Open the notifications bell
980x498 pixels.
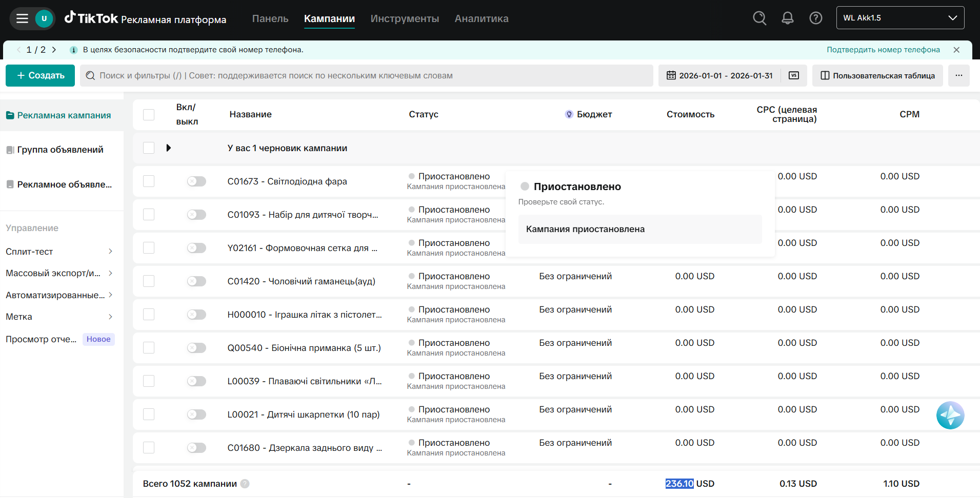(787, 18)
